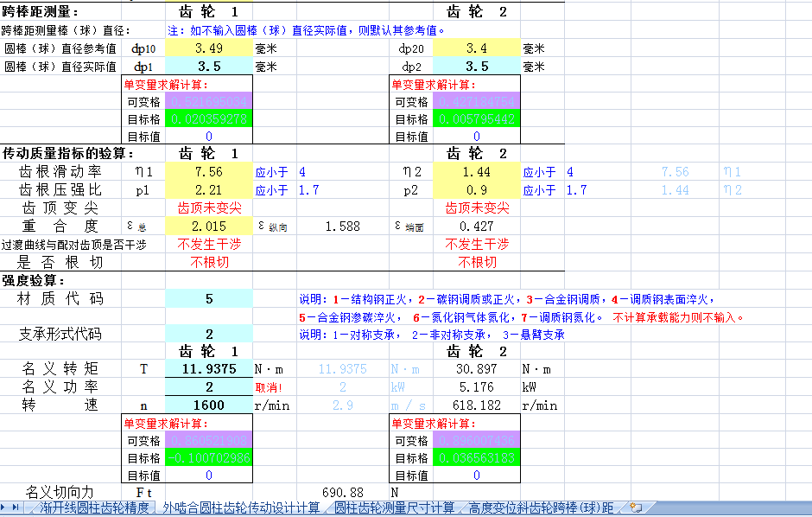Click the red 取消! text cell
Screen dimensions: 812x517
click(269, 387)
